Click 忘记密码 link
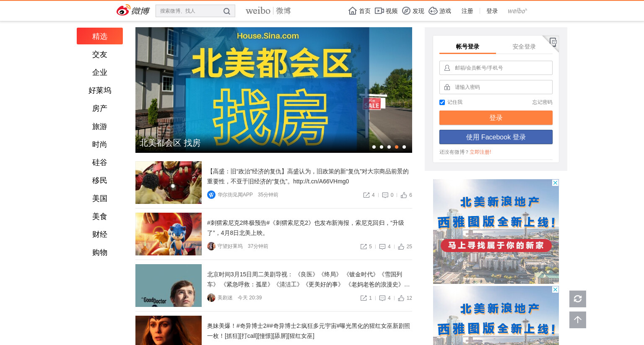 pos(542,102)
